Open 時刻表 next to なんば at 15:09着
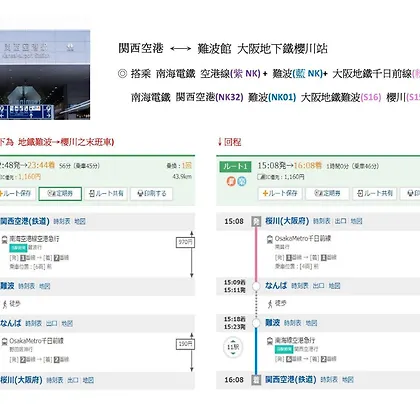 (300, 286)
